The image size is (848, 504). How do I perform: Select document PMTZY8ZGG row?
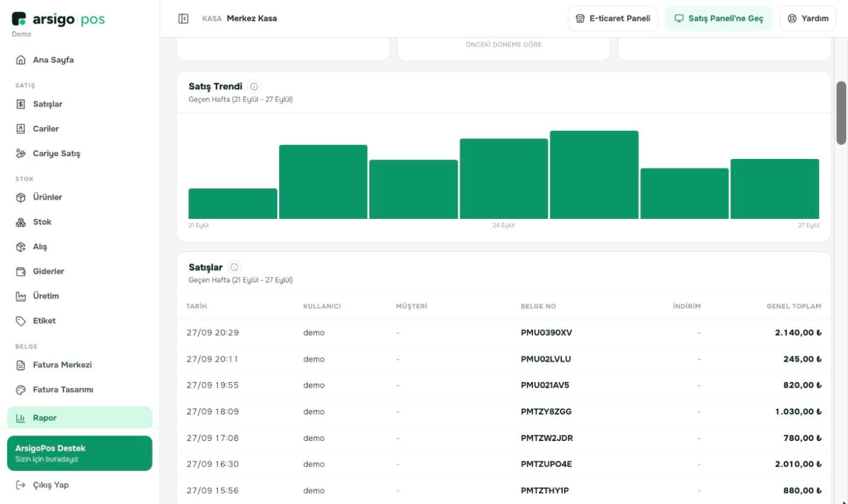coord(504,412)
